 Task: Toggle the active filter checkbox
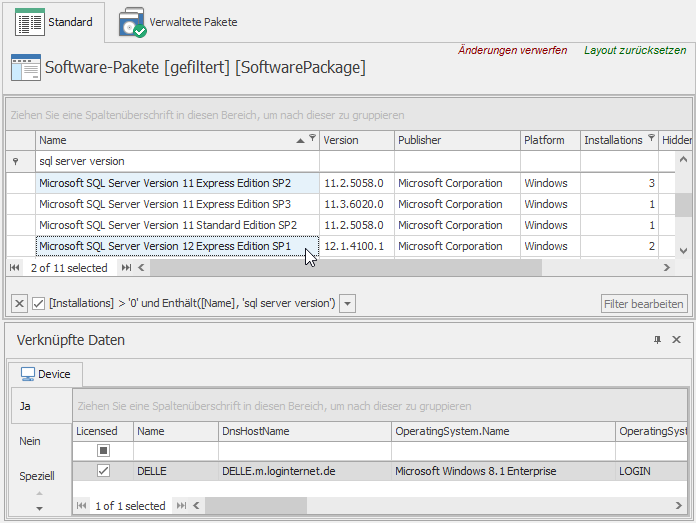coord(39,304)
